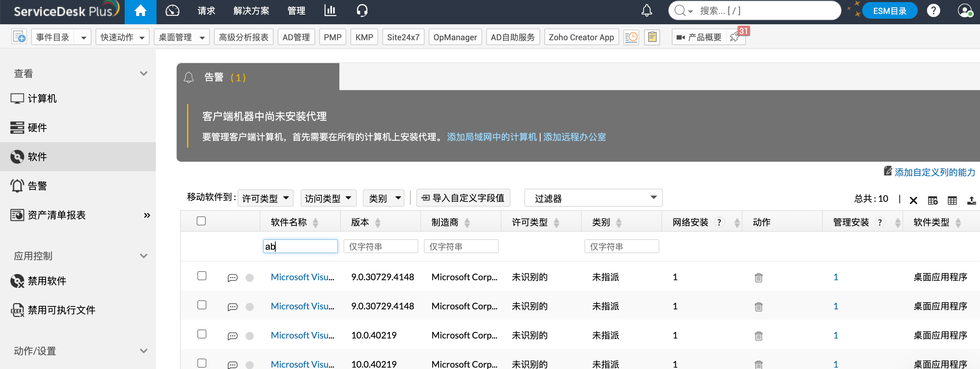Open the clipboard notes icon in toolbar
Image resolution: width=980 pixels, height=369 pixels.
(652, 36)
